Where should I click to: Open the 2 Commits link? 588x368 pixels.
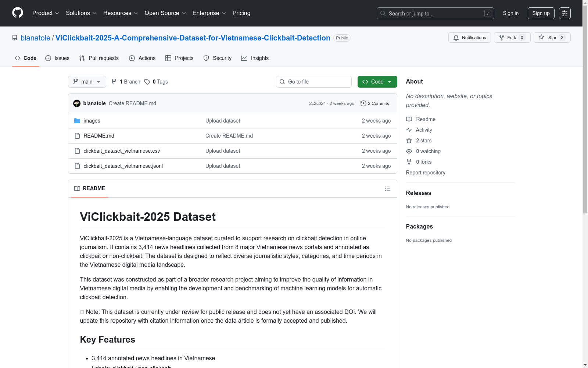tap(375, 103)
